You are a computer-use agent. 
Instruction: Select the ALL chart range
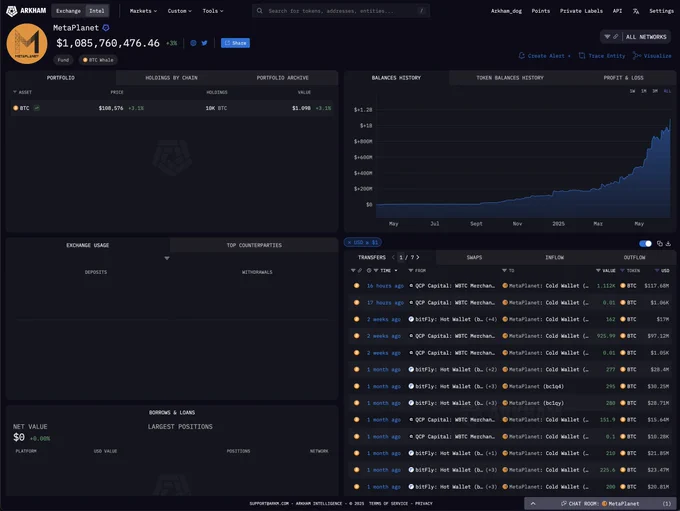(x=667, y=91)
